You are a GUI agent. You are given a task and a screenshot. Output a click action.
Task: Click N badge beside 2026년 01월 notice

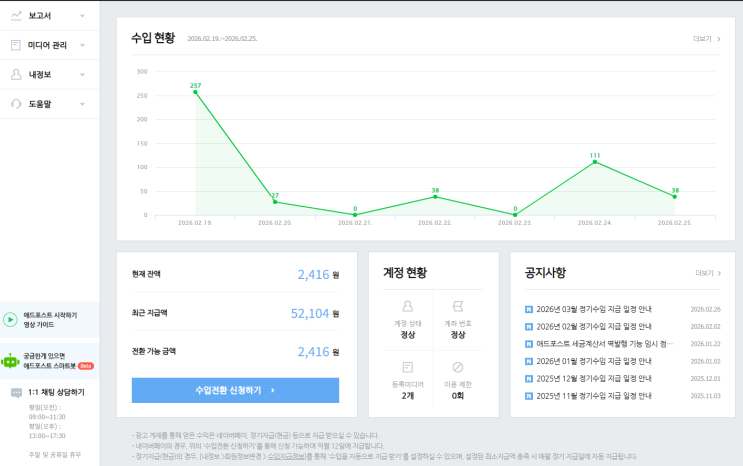[529, 361]
